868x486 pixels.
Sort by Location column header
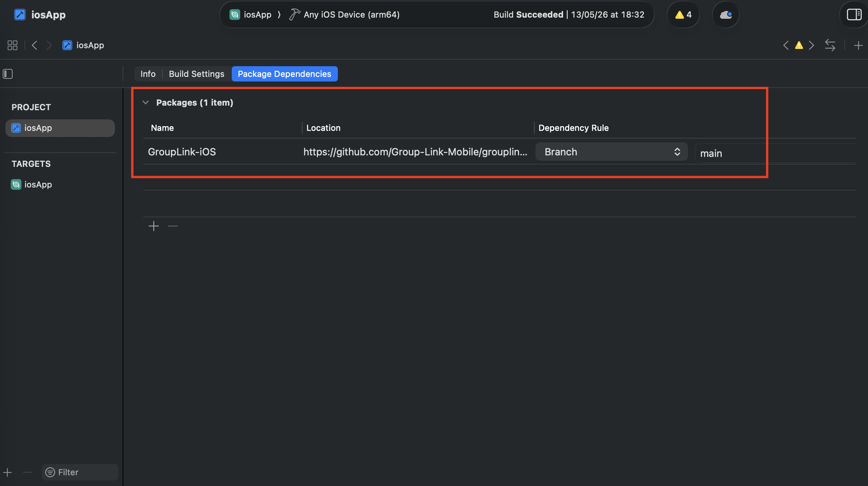coord(323,128)
